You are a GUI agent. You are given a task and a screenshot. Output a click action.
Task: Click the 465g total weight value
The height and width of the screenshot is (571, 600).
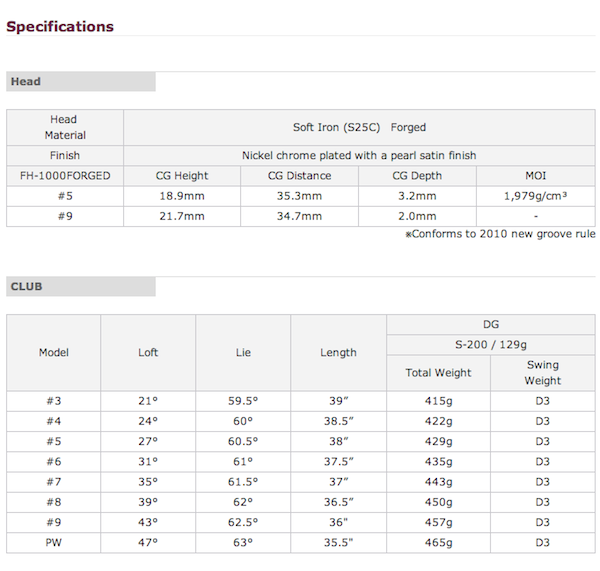click(439, 543)
